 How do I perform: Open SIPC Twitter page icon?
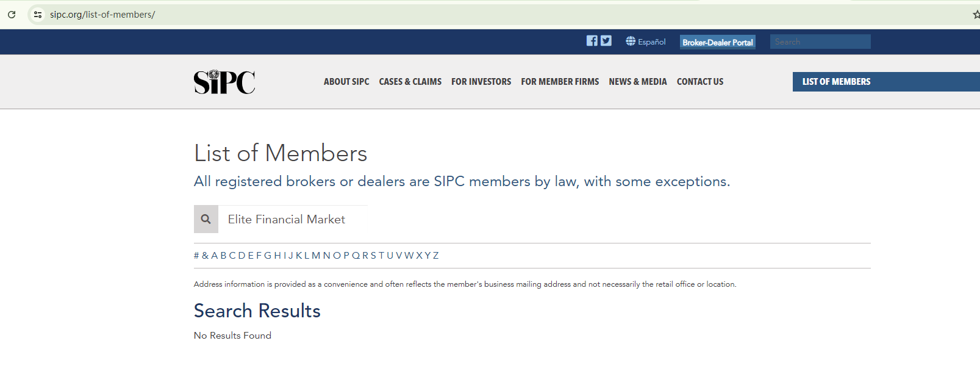tap(606, 41)
